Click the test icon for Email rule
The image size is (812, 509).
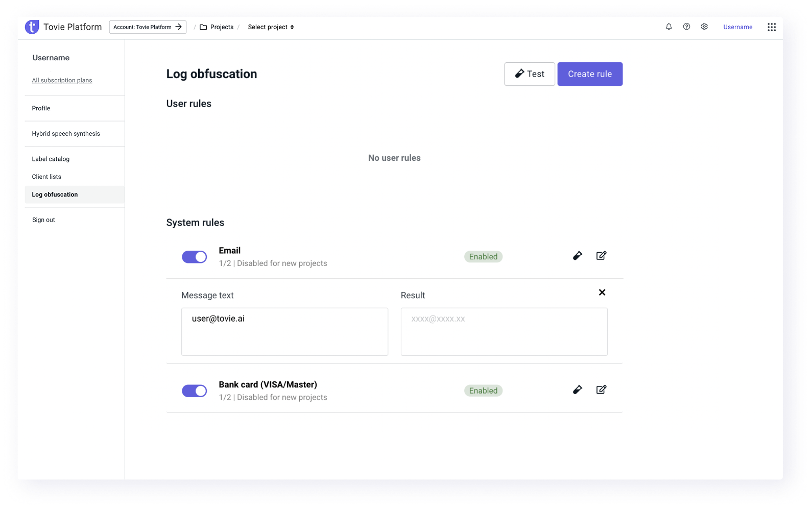point(578,256)
